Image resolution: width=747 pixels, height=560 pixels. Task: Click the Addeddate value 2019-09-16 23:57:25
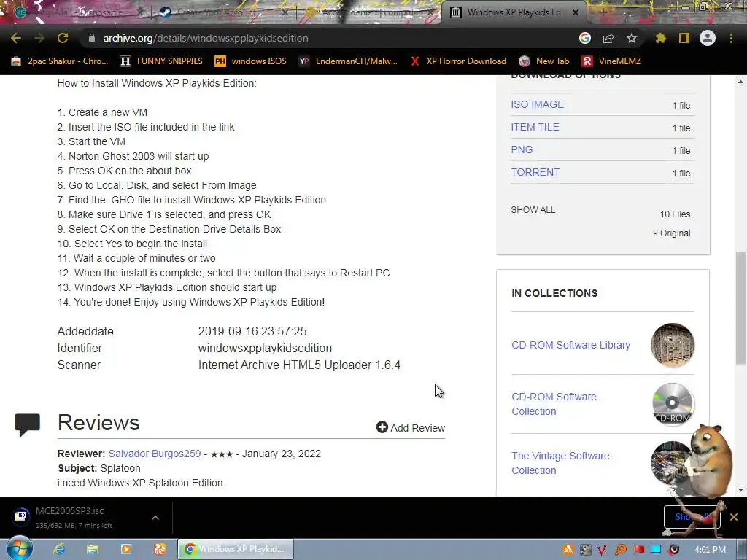(252, 332)
